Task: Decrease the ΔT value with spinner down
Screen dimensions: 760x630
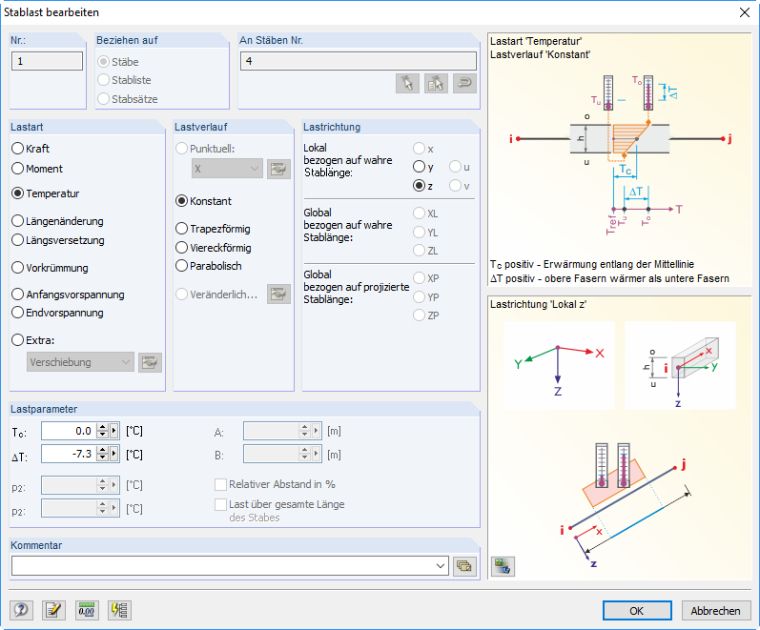Action: coord(102,457)
